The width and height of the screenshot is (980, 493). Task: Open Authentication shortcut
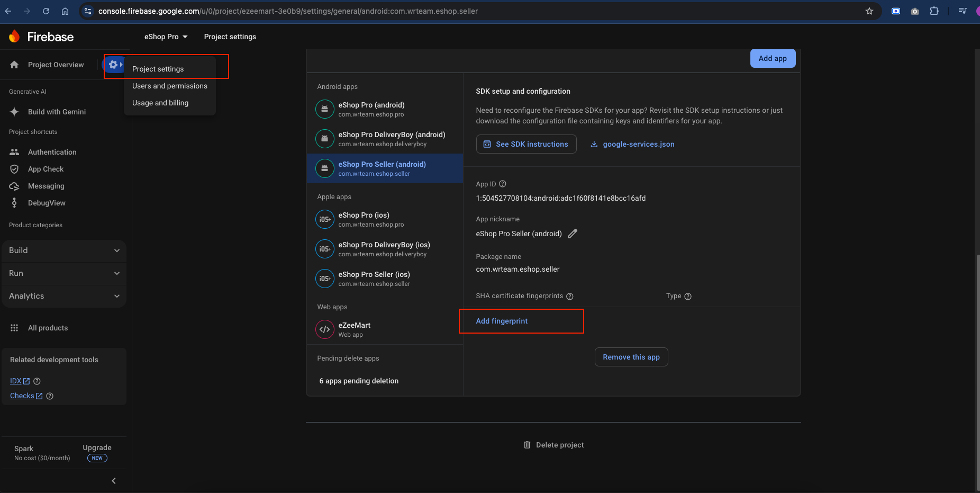click(52, 152)
